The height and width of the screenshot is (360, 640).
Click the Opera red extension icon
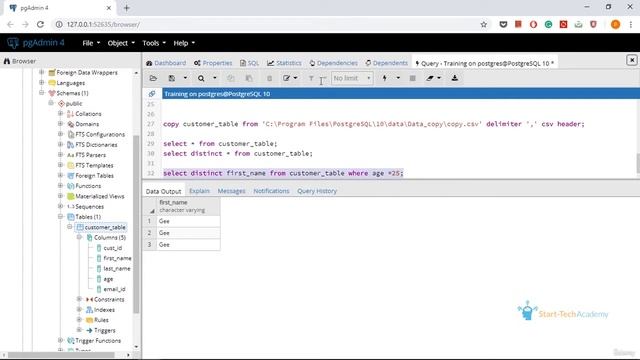533,24
